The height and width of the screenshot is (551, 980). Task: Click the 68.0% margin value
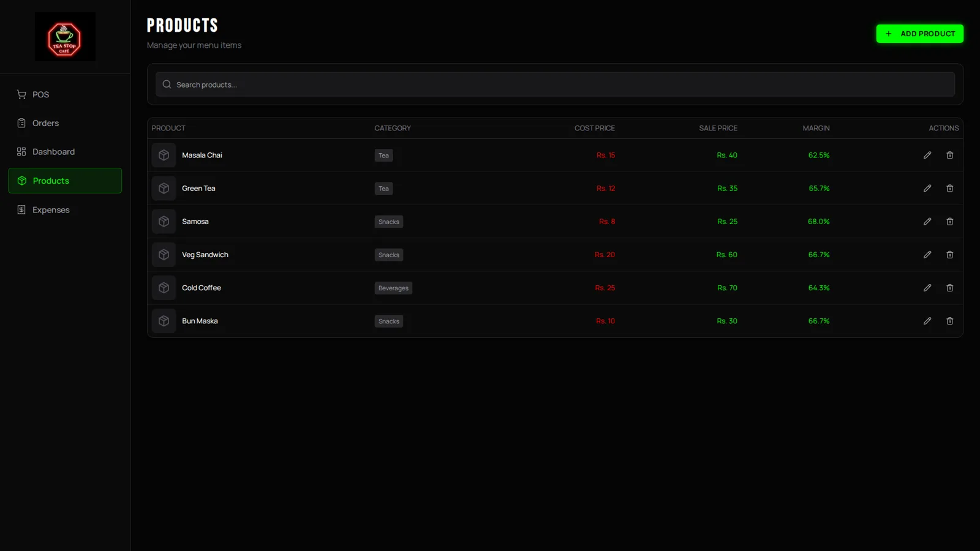[x=819, y=222]
